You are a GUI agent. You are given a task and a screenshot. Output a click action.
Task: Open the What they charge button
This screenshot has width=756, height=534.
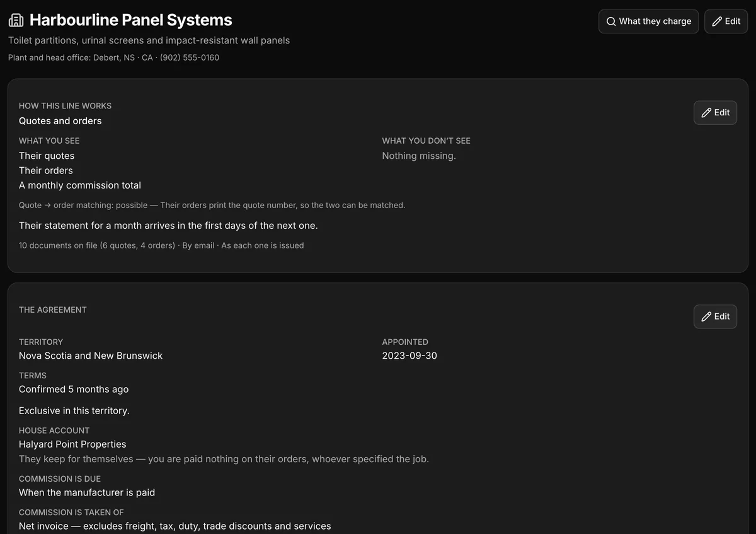(x=648, y=21)
